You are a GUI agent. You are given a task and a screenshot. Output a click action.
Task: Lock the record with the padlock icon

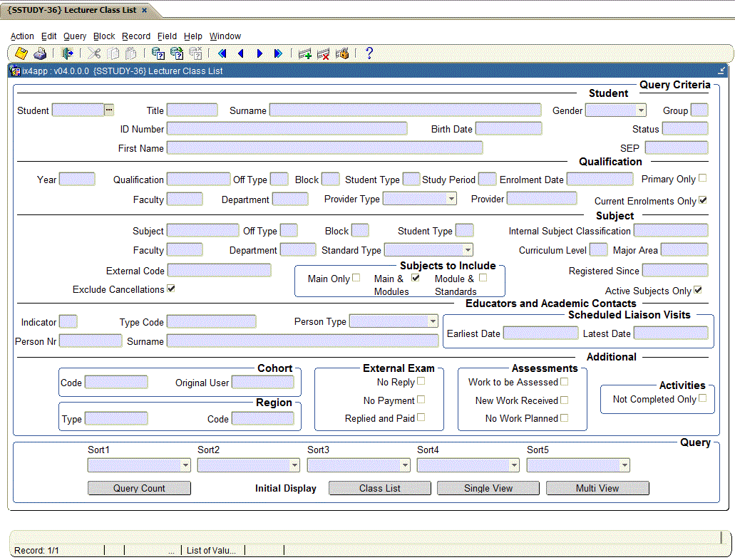[x=342, y=53]
